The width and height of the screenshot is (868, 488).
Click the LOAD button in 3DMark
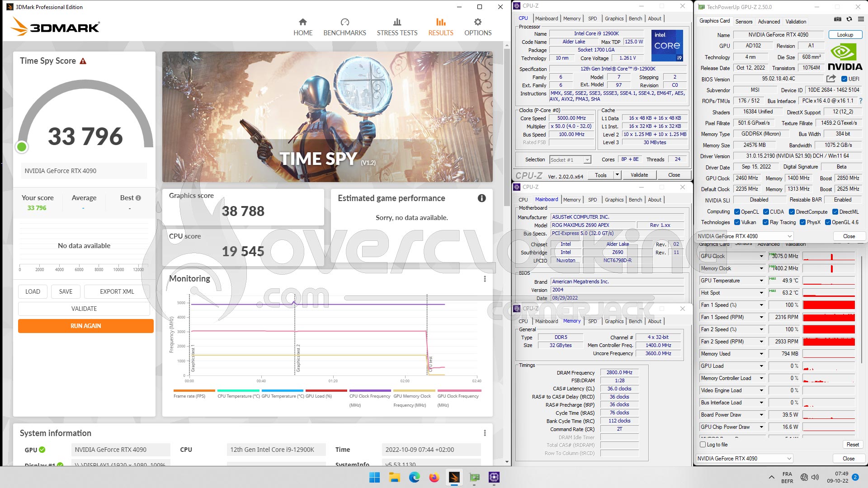click(x=33, y=291)
